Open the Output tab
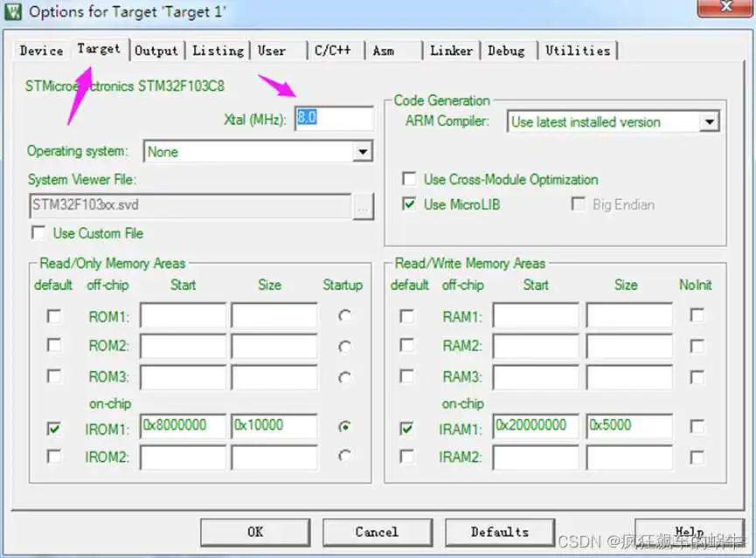756x558 pixels. (x=156, y=51)
